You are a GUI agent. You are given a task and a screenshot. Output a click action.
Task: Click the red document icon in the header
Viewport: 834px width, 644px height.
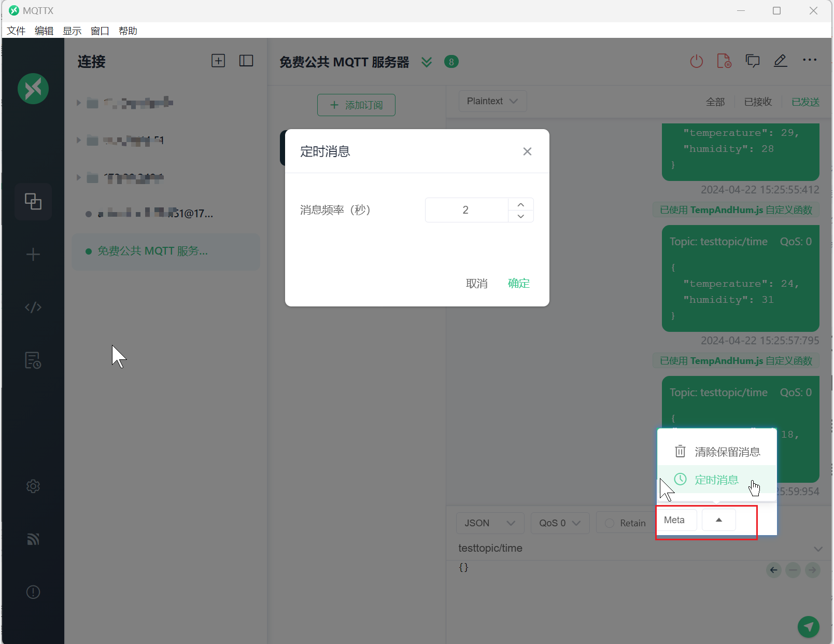[x=724, y=61]
